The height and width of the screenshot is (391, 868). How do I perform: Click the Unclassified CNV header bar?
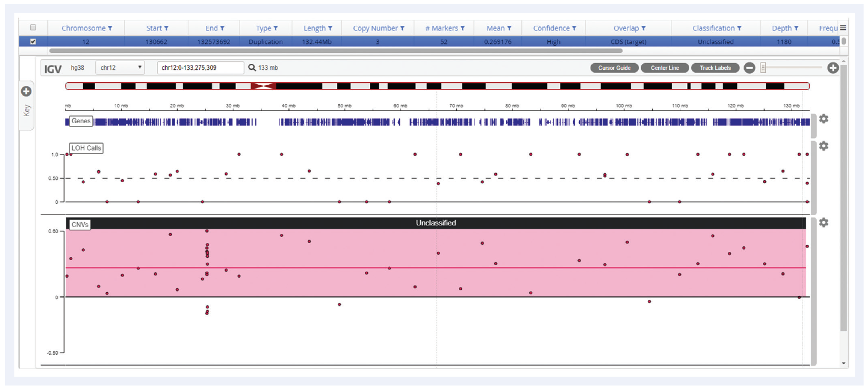(436, 223)
